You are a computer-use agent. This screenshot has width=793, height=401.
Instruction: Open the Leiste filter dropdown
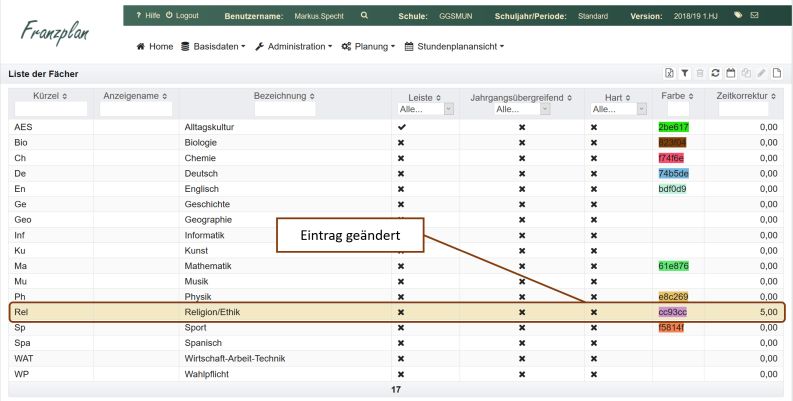tap(425, 110)
